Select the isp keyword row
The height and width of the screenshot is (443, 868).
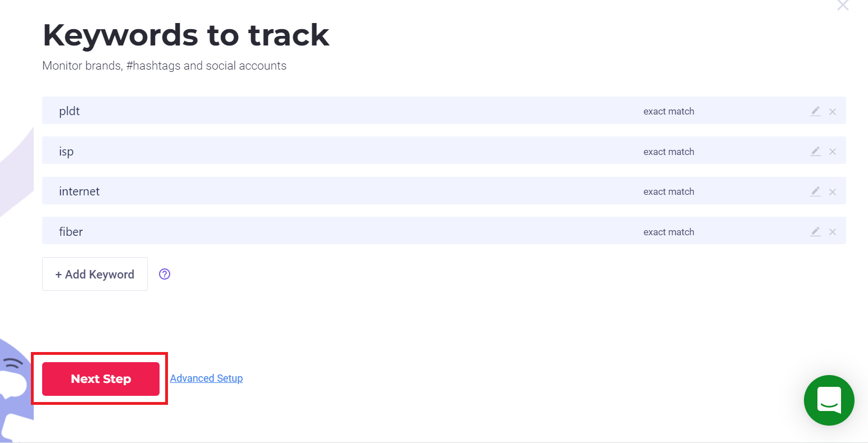click(x=444, y=150)
